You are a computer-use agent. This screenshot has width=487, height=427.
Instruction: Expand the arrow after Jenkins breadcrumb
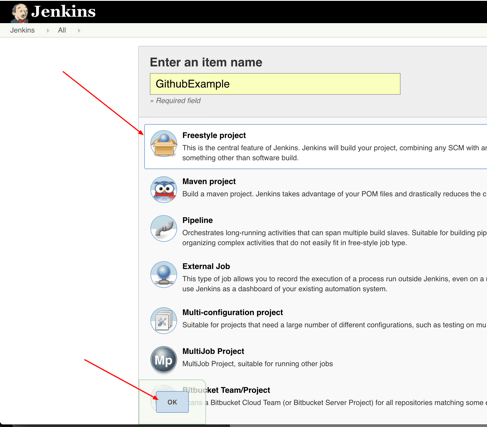coord(48,31)
